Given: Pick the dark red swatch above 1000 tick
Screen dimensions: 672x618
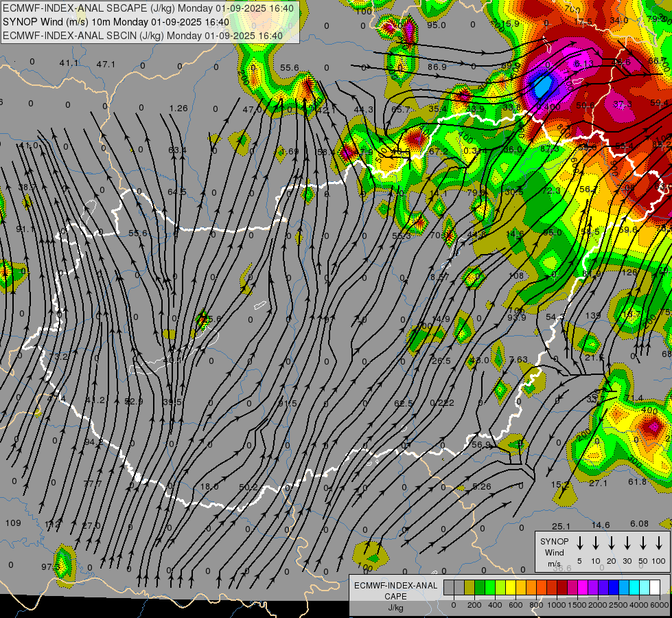Looking at the screenshot, I should pos(562,588).
